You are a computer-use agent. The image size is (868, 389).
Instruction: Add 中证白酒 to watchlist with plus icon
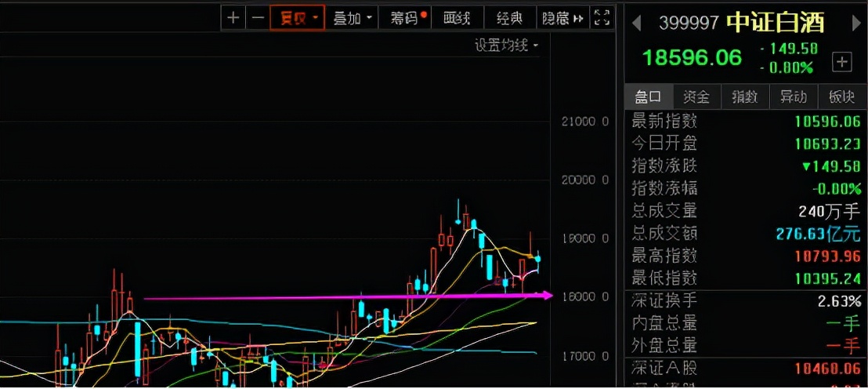(x=842, y=62)
